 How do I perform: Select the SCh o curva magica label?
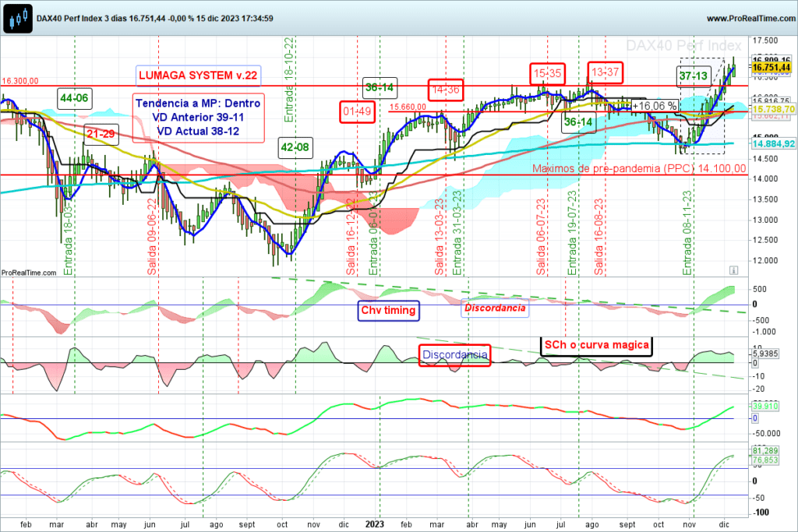pyautogui.click(x=596, y=345)
